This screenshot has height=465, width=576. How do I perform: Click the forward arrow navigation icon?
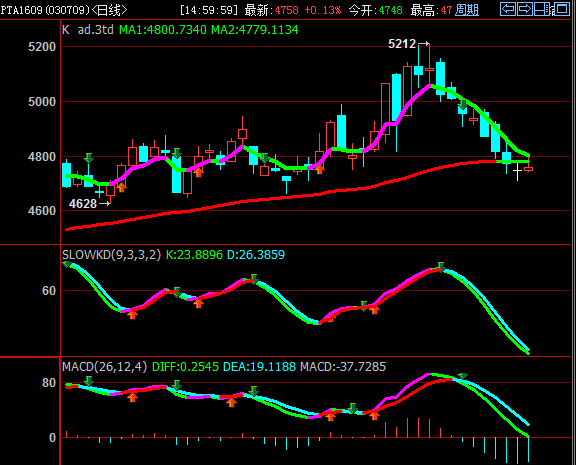click(x=525, y=9)
